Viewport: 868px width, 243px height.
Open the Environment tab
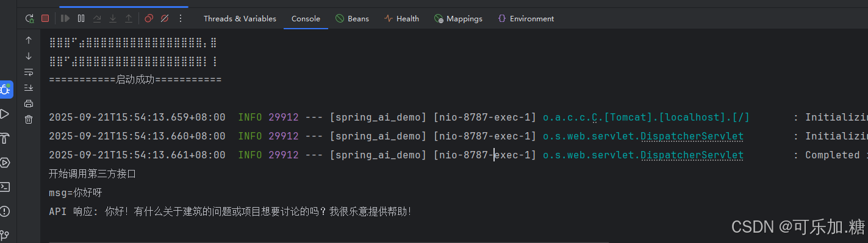pyautogui.click(x=526, y=19)
